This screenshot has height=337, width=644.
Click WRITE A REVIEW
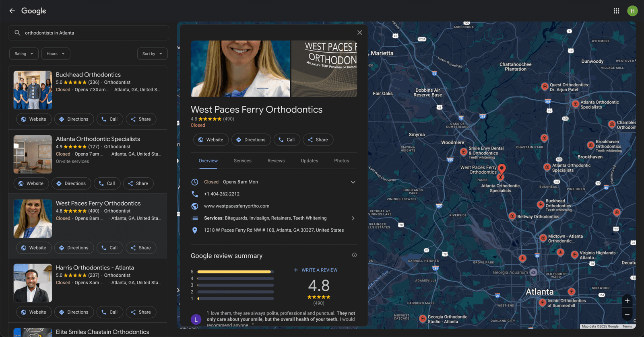pyautogui.click(x=316, y=270)
